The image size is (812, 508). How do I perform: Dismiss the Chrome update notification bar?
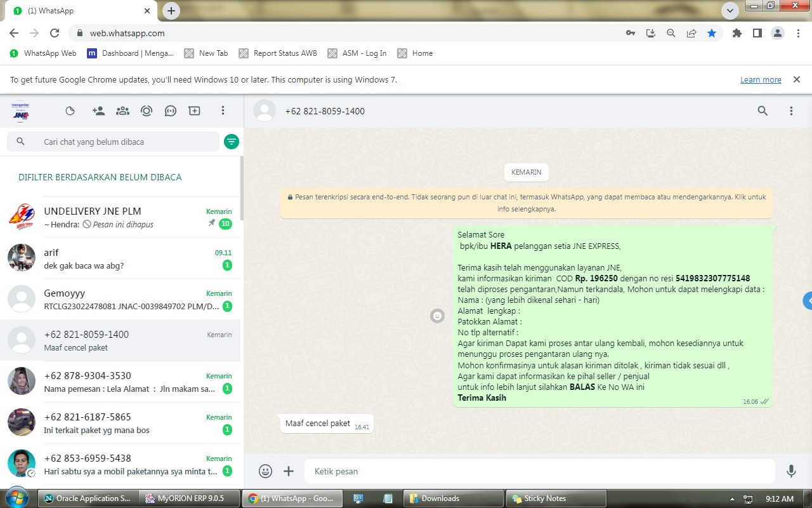click(x=796, y=80)
